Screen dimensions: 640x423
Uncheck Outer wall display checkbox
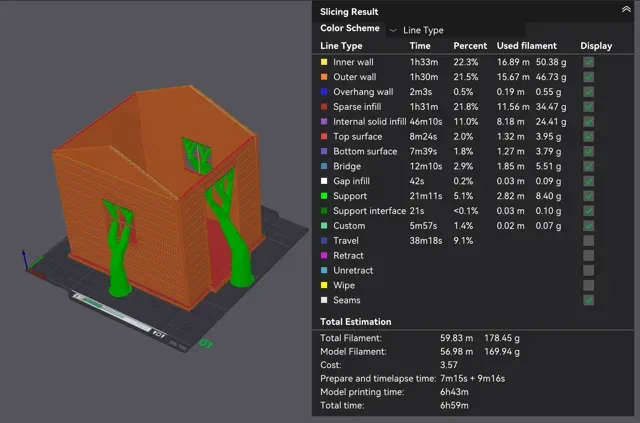click(x=588, y=77)
